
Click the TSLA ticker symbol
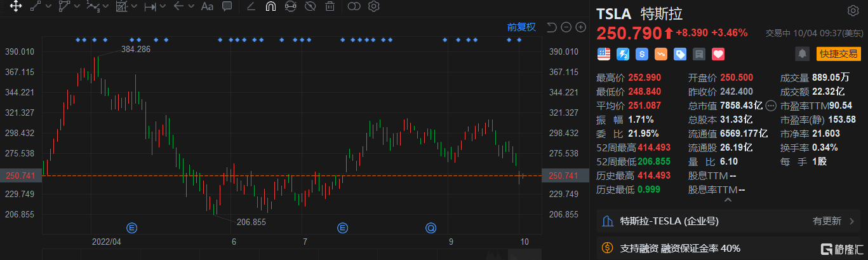pos(615,13)
